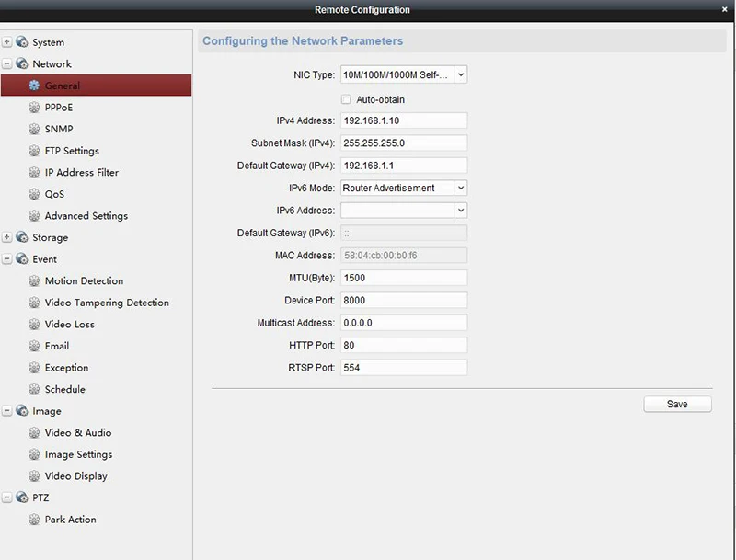Screen dimensions: 736x560
Task: Click the Subnet Mask (IPv4) field
Action: tap(404, 143)
